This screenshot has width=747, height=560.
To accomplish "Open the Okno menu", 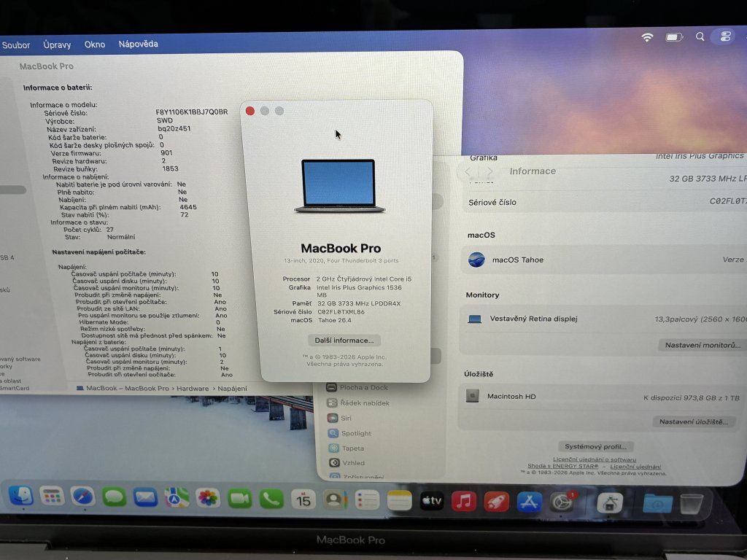I will 95,44.
